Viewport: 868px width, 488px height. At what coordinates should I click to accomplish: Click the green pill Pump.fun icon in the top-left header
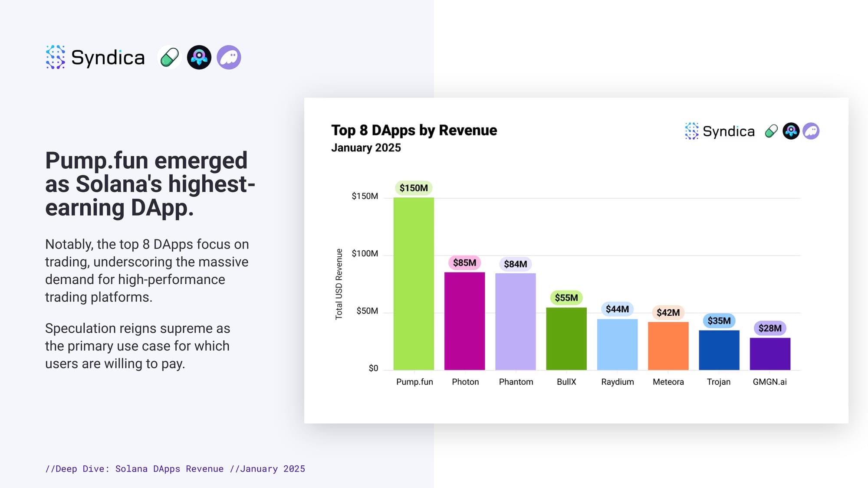tap(169, 57)
